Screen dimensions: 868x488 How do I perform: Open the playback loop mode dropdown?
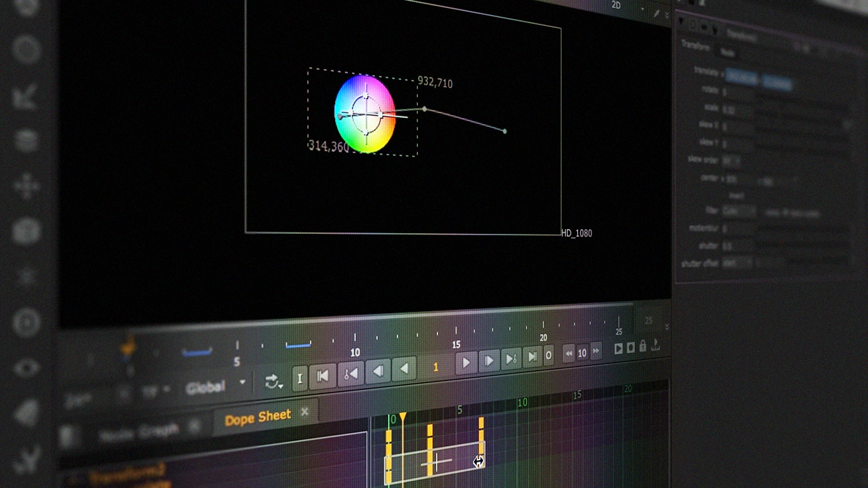tap(273, 382)
